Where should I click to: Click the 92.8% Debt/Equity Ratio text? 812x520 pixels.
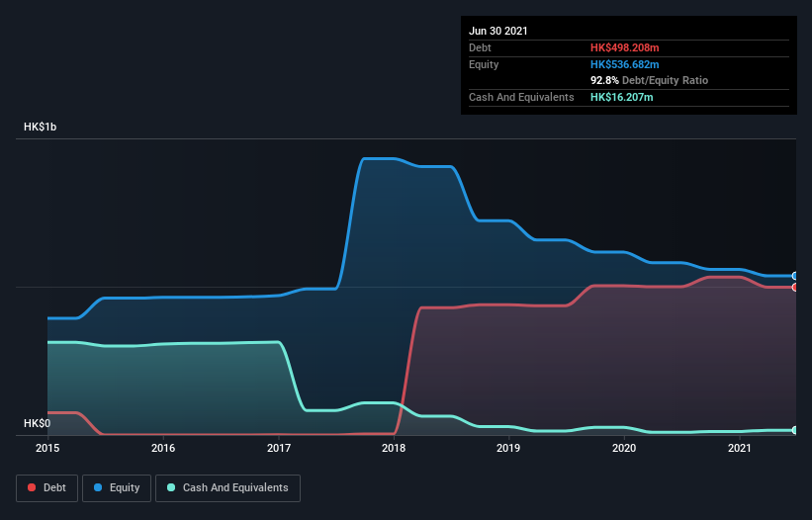(650, 80)
